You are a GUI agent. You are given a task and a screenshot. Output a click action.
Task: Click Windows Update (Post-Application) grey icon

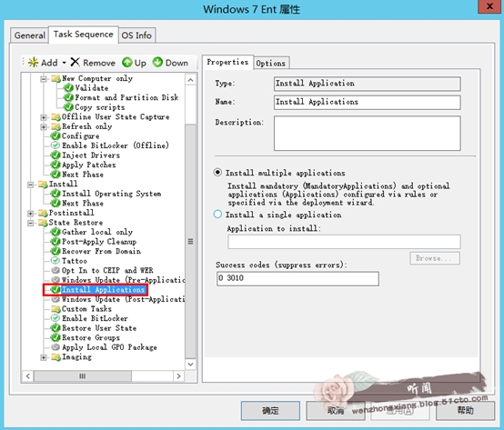coord(55,299)
